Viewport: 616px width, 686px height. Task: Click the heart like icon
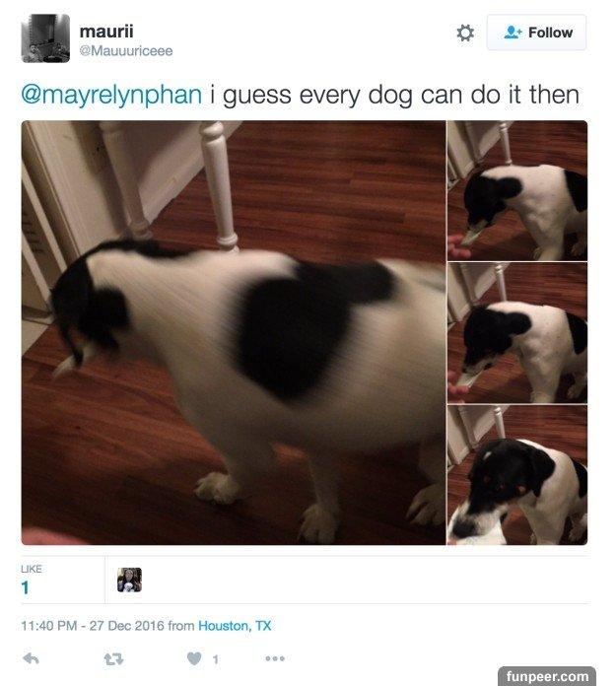194,658
